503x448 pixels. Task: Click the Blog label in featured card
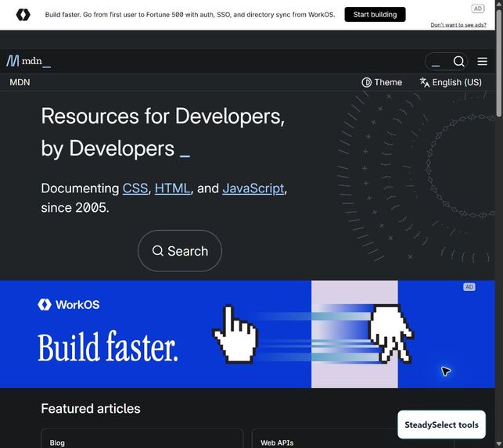57,443
